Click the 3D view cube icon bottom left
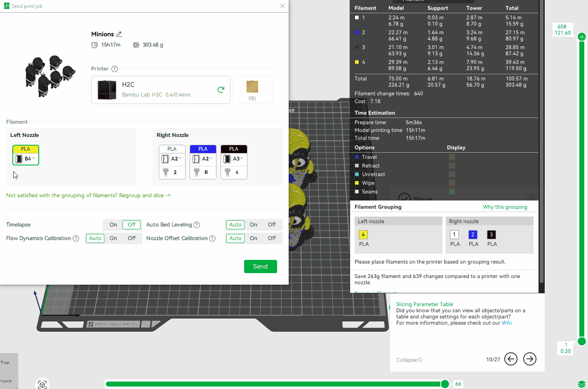This screenshot has width=588, height=389. (42, 384)
